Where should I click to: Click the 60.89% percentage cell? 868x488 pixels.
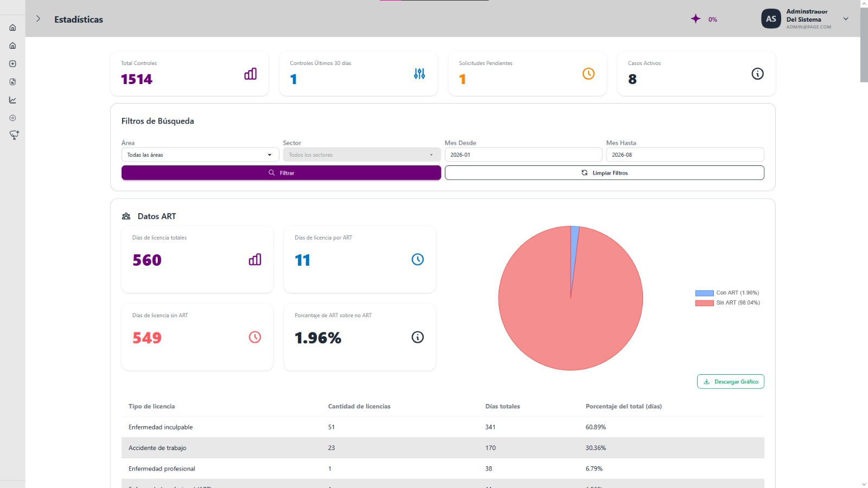(x=596, y=427)
